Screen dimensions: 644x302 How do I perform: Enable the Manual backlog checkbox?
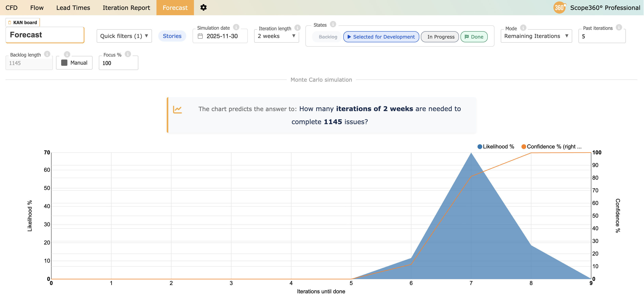tap(64, 63)
